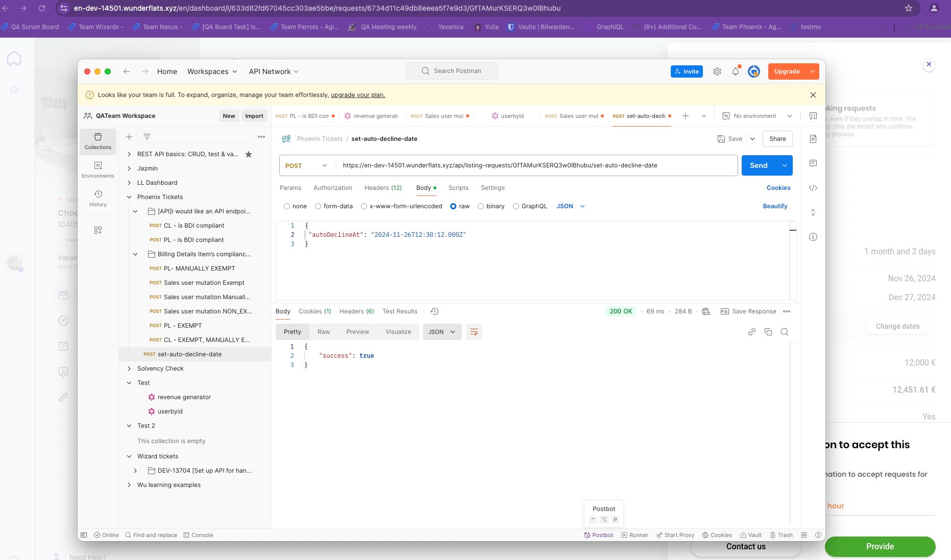The image size is (951, 560).
Task: Click the Invite button
Action: (x=687, y=71)
